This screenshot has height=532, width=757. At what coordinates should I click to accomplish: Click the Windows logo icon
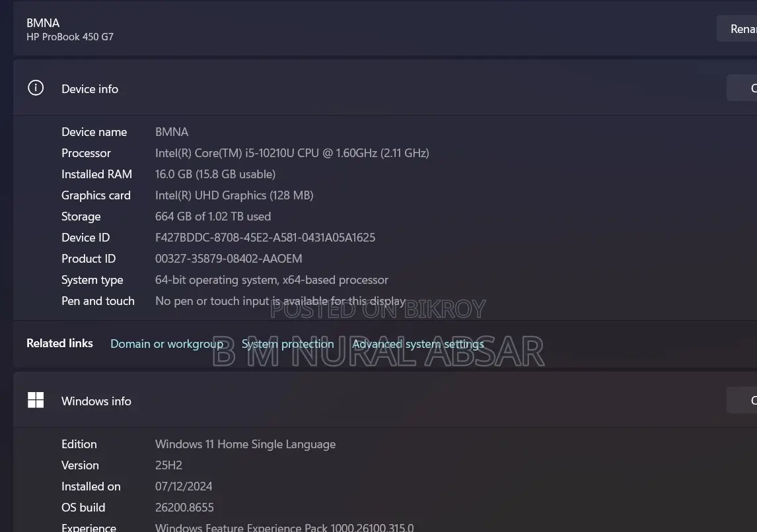click(x=36, y=400)
